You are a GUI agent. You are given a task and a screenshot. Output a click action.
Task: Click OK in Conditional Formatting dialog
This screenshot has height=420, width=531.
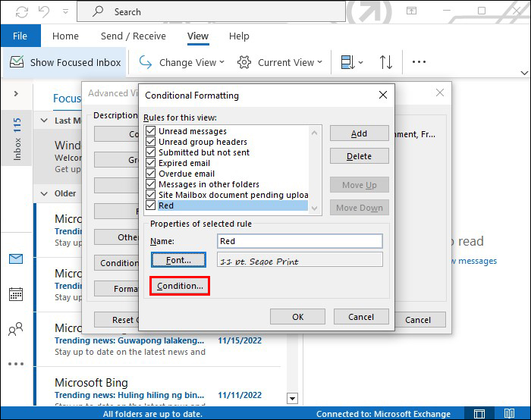pos(297,317)
